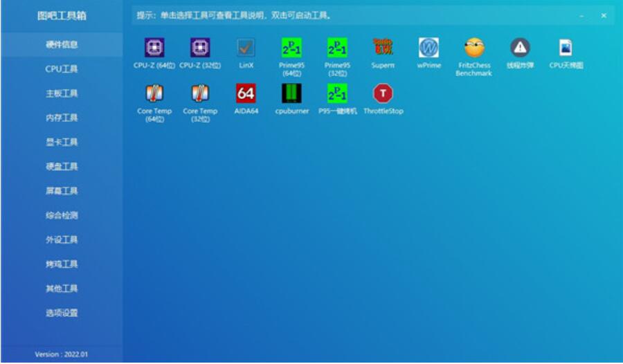This screenshot has width=623, height=364.
Task: Choose the P95一键烤机 icon
Action: pos(337,93)
